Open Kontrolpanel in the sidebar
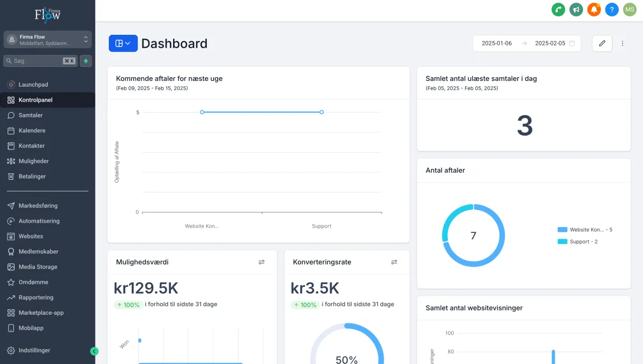Image resolution: width=643 pixels, height=364 pixels. [48, 100]
